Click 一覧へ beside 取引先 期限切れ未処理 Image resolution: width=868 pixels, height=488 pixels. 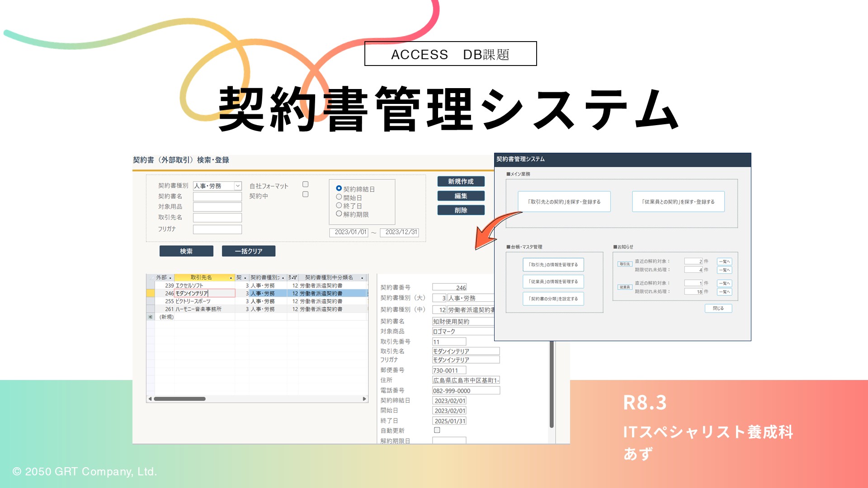[724, 270]
